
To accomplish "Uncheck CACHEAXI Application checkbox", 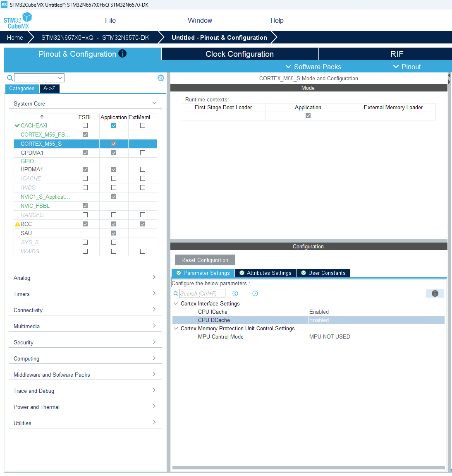I will click(114, 125).
